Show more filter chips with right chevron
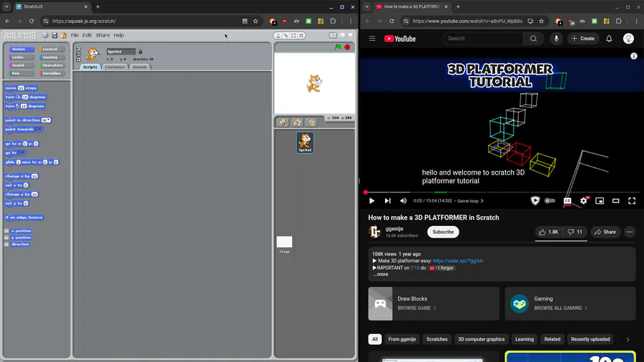The image size is (644, 362). tap(628, 339)
